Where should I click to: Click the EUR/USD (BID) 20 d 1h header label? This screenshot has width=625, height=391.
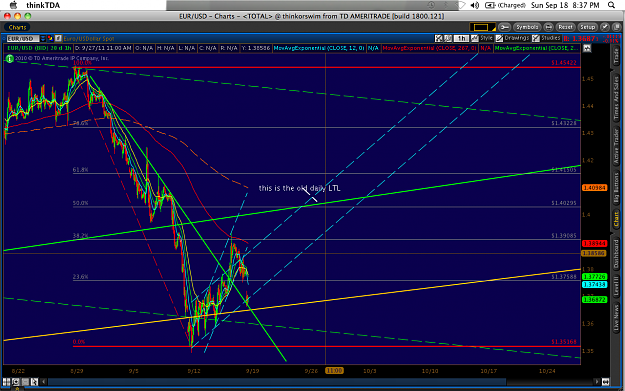39,48
